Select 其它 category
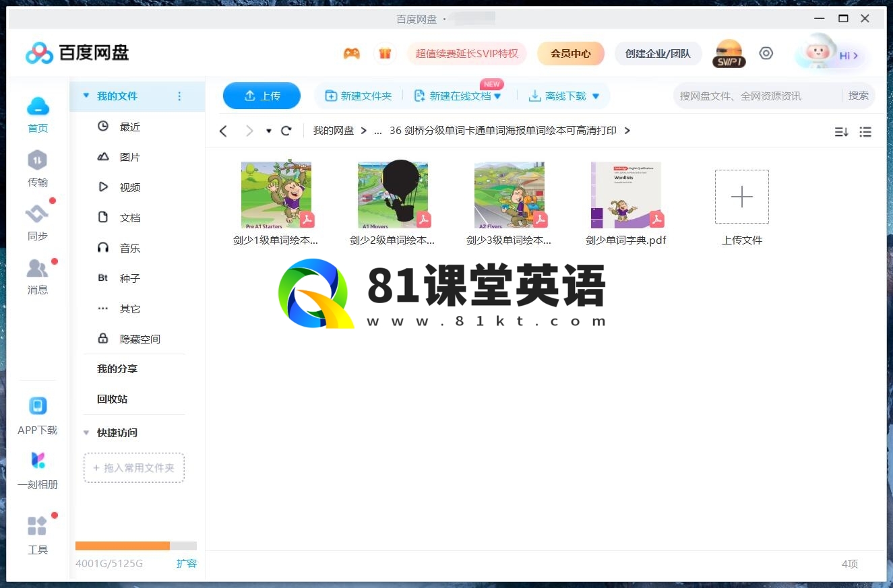 coord(130,308)
